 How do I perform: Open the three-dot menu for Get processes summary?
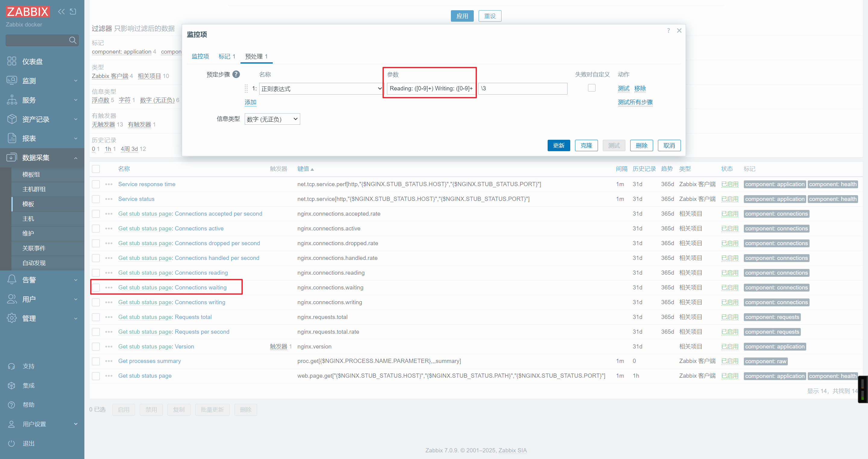[x=109, y=361]
